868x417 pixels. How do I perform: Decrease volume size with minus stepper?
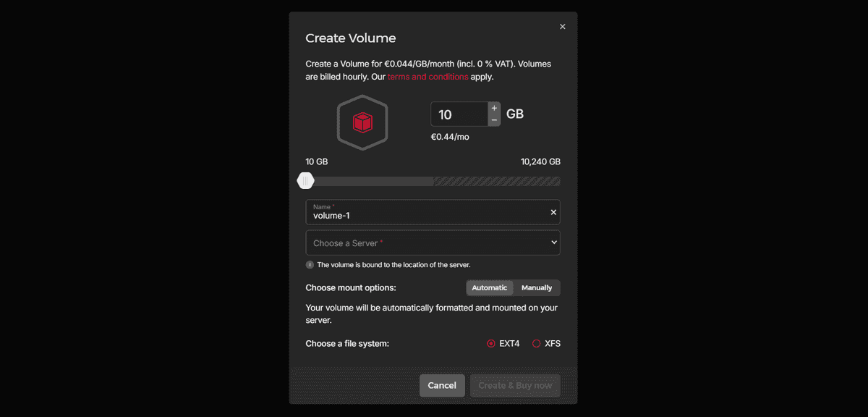click(495, 120)
